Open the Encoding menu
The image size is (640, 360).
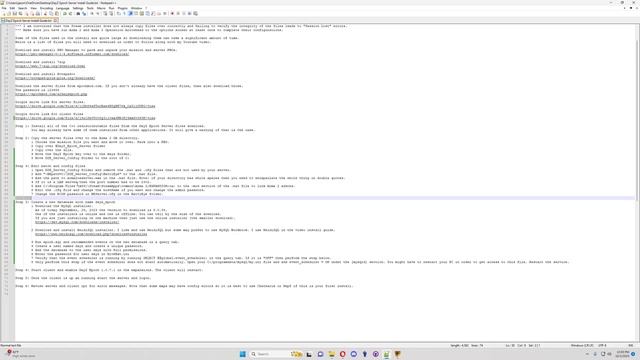[47, 8]
